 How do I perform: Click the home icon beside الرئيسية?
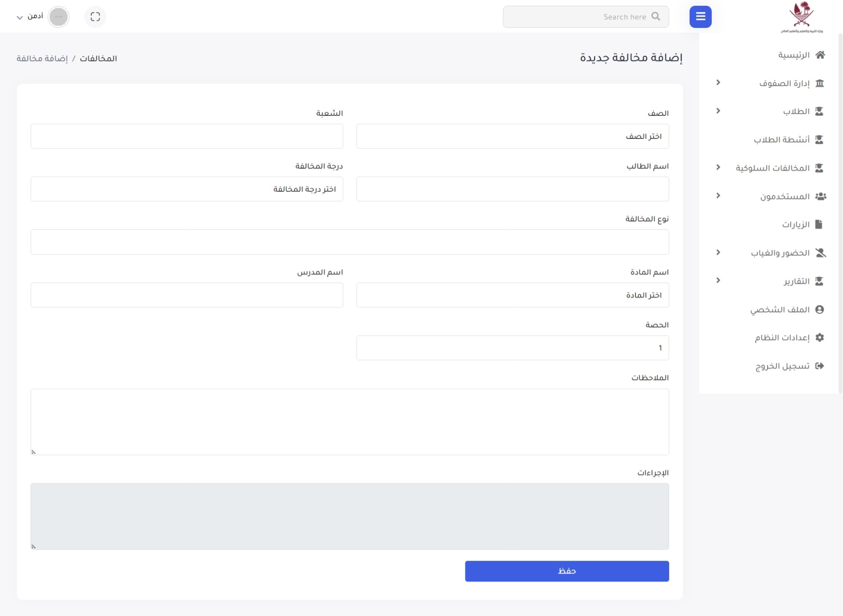(820, 55)
